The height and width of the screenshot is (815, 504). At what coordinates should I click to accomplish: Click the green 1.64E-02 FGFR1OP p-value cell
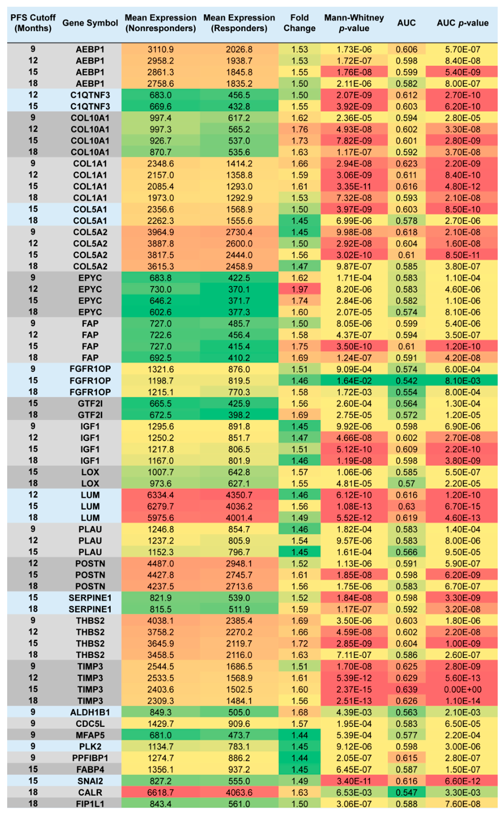coord(354,380)
